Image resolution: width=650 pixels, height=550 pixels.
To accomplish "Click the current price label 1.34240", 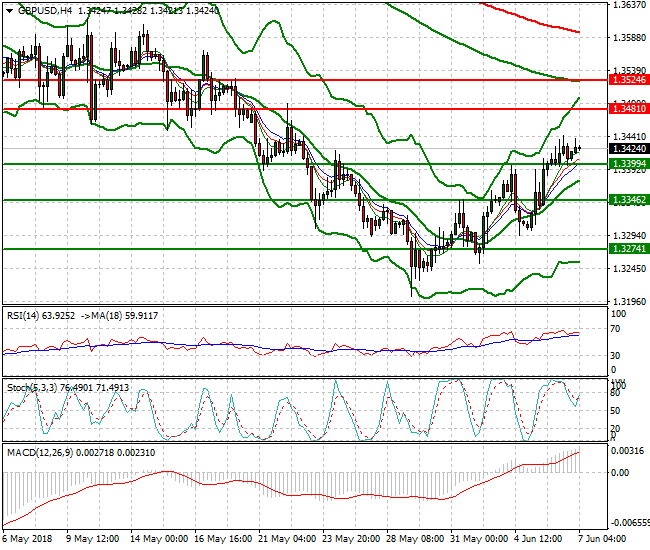I will 628,149.
